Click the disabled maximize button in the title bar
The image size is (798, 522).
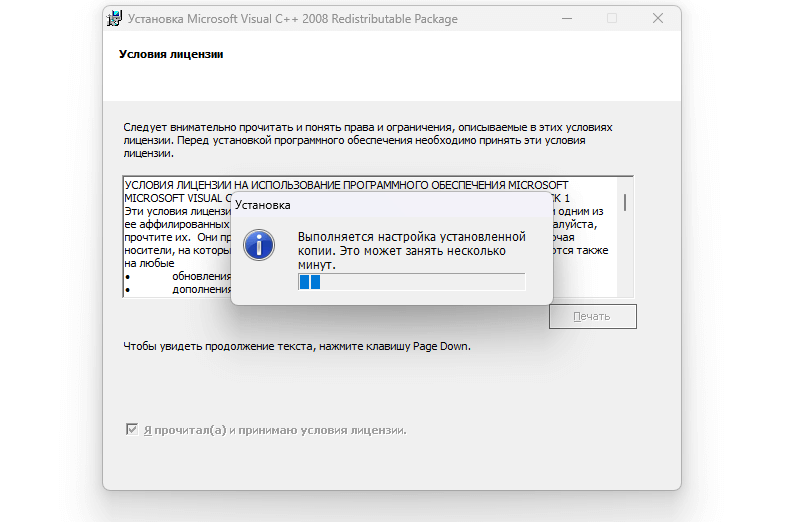pos(612,18)
